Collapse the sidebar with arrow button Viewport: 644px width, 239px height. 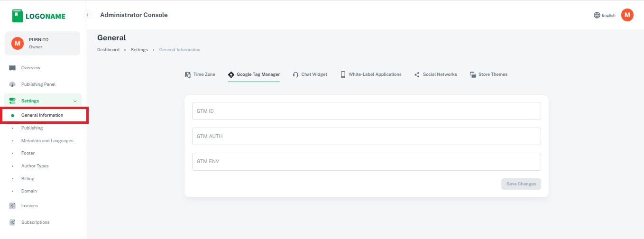[87, 15]
